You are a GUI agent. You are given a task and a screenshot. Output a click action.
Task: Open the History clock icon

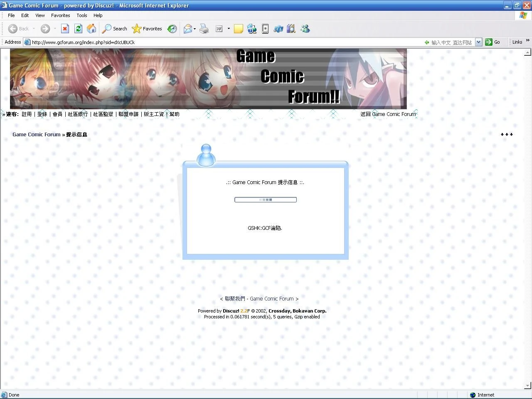[172, 29]
